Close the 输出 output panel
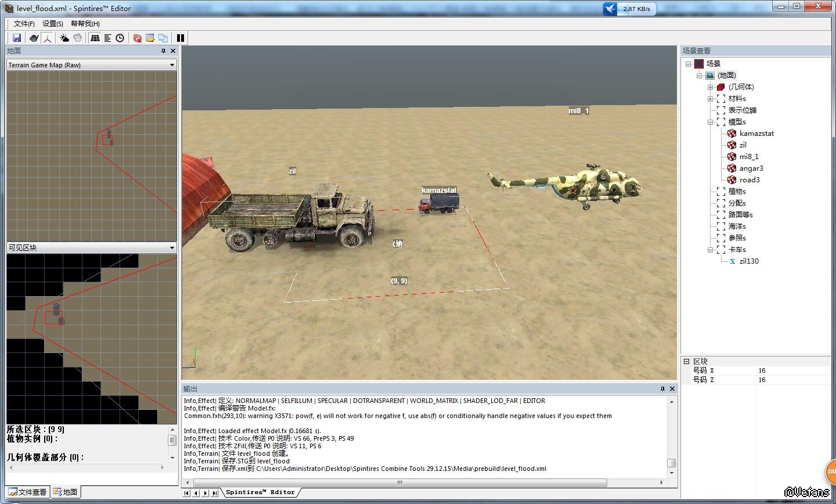The height and width of the screenshot is (504, 836). (672, 388)
